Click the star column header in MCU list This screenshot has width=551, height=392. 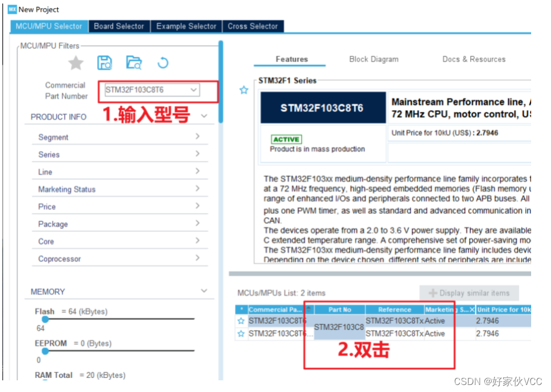pos(241,310)
